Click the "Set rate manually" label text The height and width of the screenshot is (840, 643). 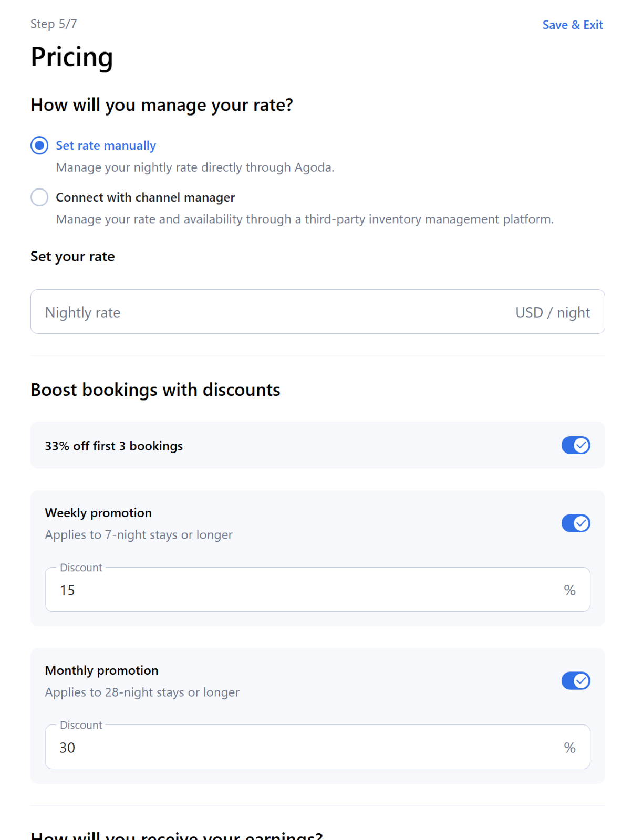pyautogui.click(x=106, y=145)
